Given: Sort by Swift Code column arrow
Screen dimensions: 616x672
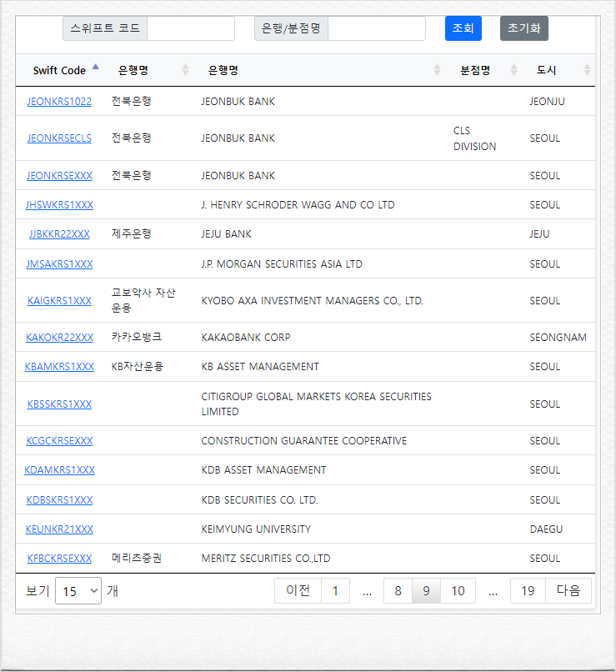Looking at the screenshot, I should coord(96,68).
